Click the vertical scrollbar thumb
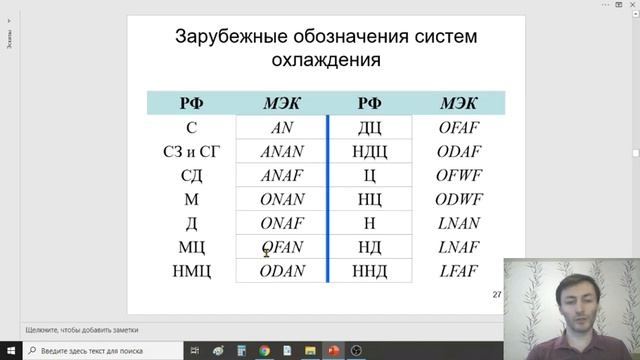The width and height of the screenshot is (640, 360). [x=636, y=153]
